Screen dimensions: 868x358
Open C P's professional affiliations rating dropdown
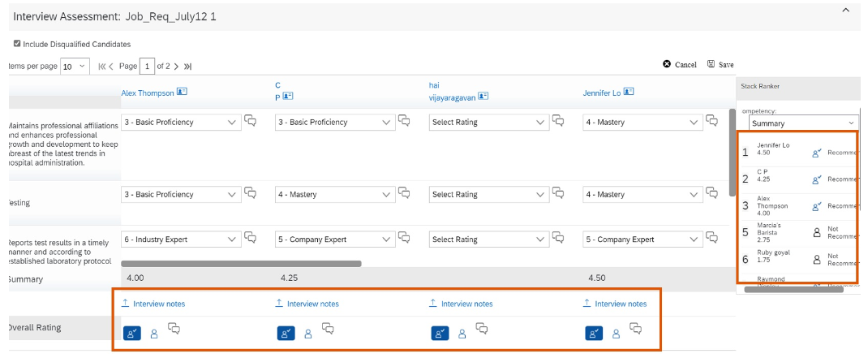pos(335,123)
